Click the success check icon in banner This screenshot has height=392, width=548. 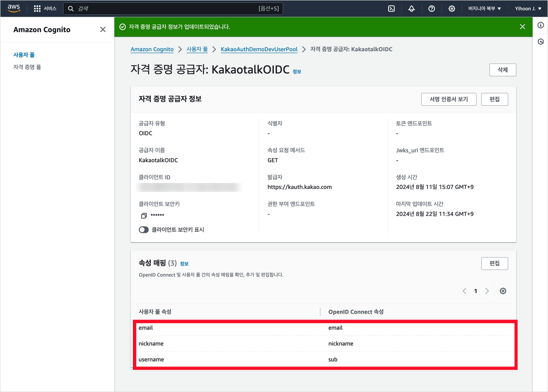click(x=123, y=27)
